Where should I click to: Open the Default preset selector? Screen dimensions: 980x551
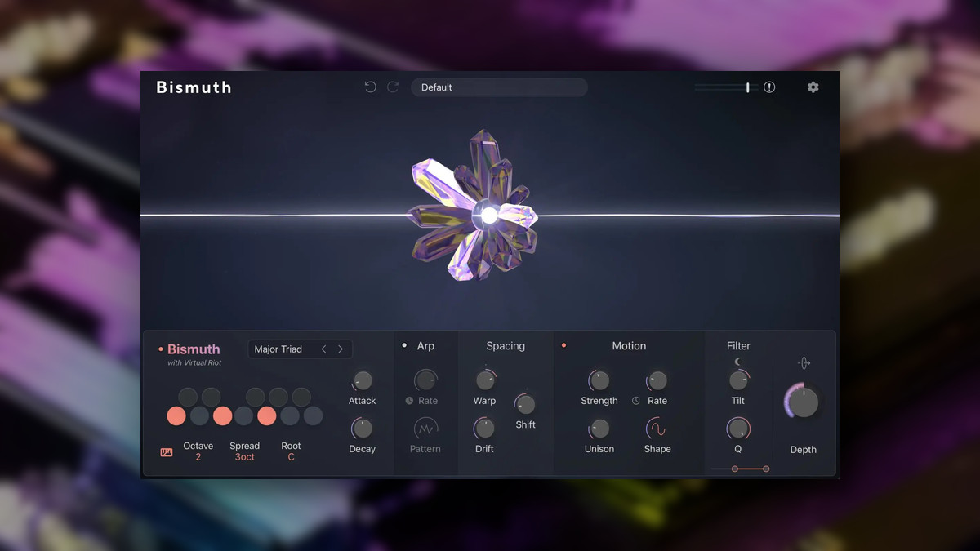pyautogui.click(x=498, y=87)
